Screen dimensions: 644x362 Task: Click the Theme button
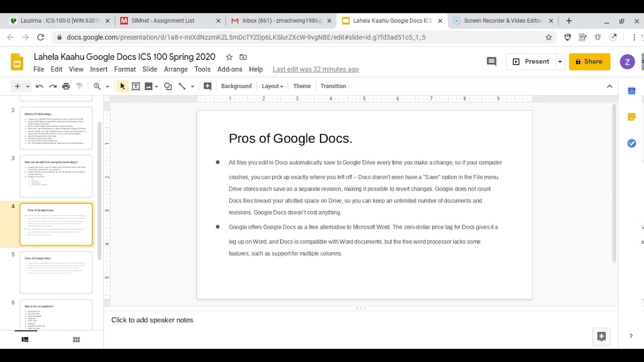click(x=302, y=86)
